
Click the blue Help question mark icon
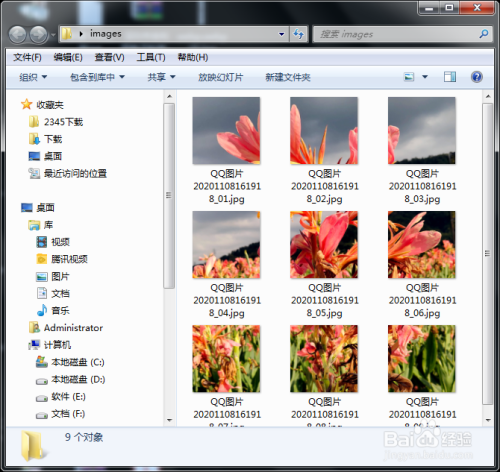[477, 77]
